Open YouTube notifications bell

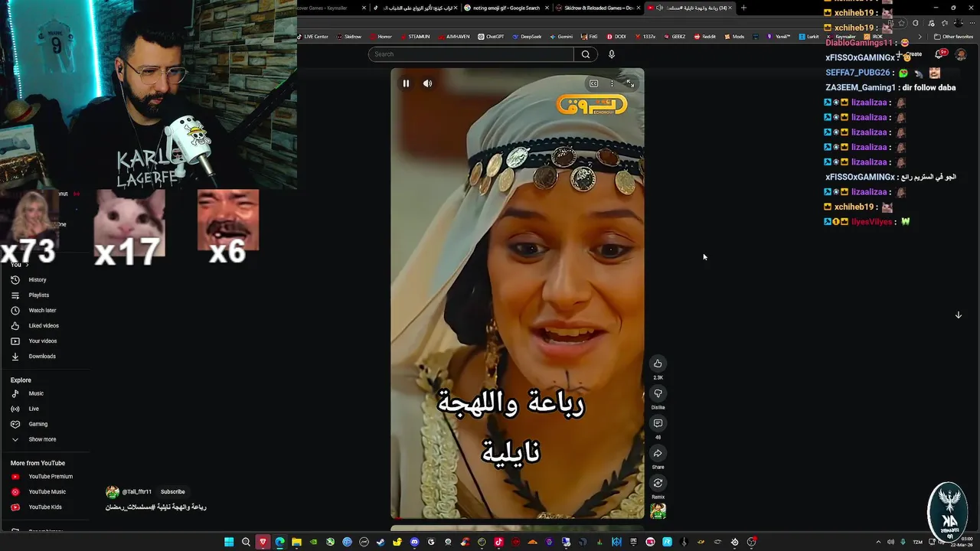tap(939, 54)
